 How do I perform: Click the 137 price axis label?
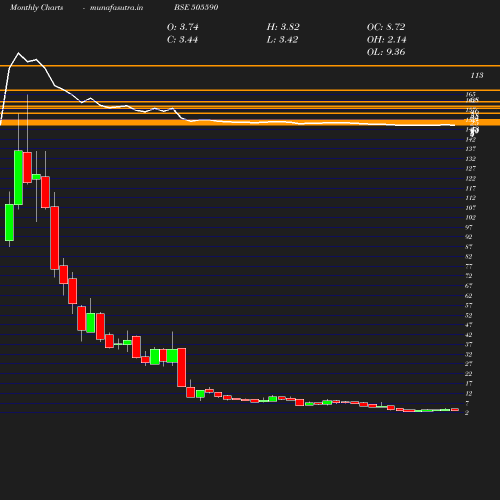(x=471, y=149)
